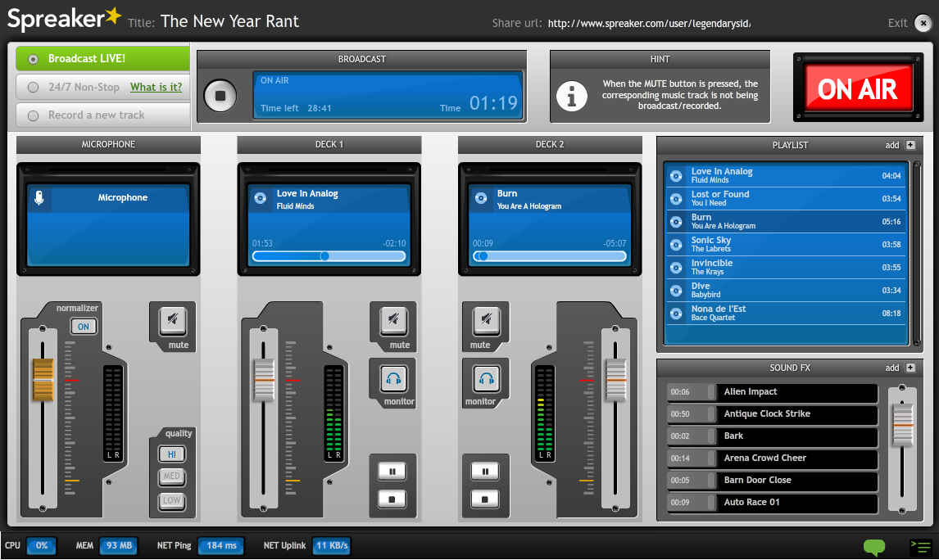
Task: Stop Deck 1 playback
Action: pyautogui.click(x=392, y=499)
